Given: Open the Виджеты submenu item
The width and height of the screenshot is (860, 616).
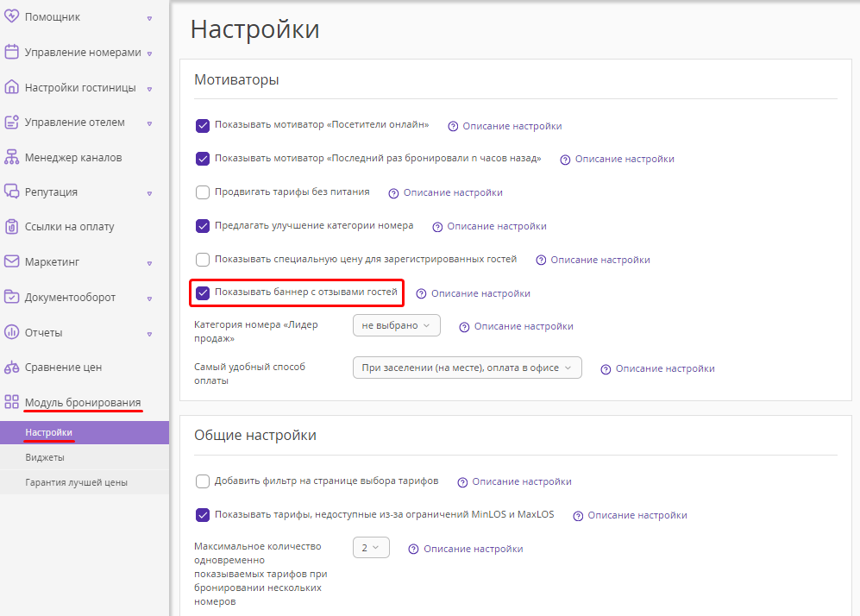Looking at the screenshot, I should [x=85, y=457].
